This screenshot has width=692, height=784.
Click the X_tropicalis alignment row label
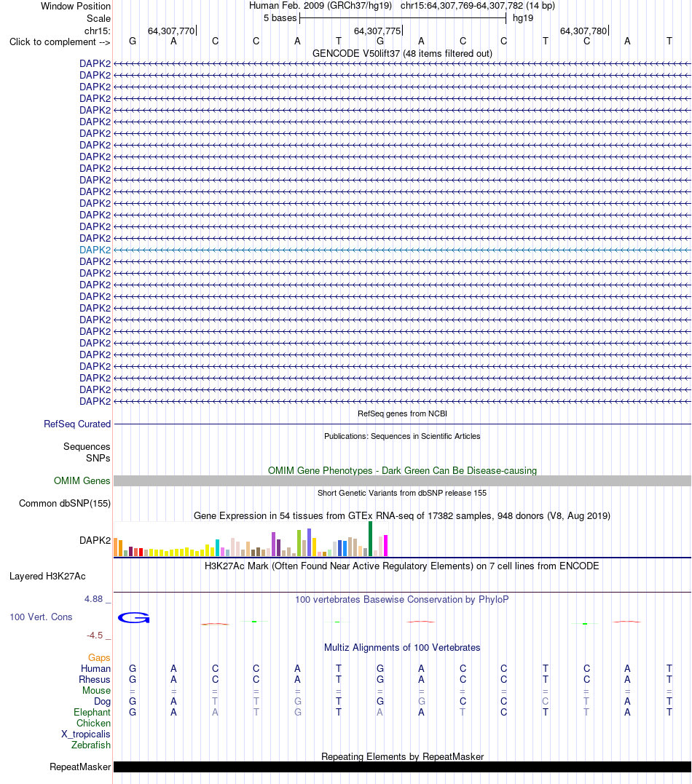tap(85, 734)
